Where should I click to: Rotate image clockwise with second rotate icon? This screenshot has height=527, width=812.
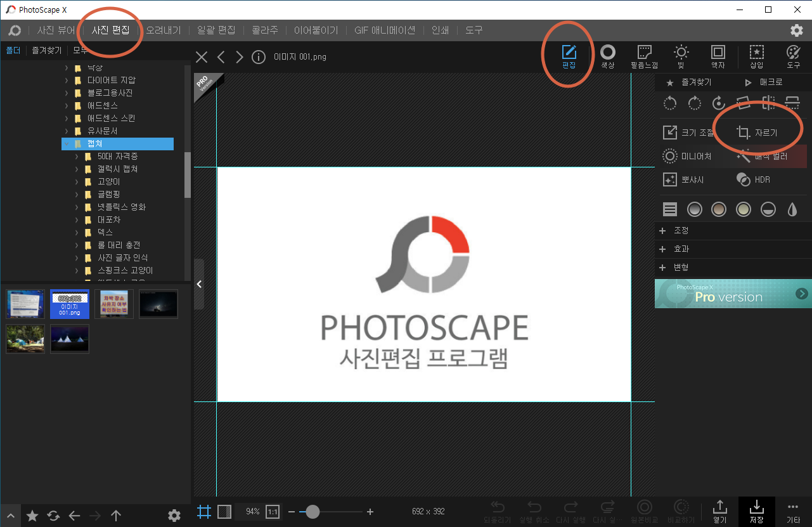point(694,103)
